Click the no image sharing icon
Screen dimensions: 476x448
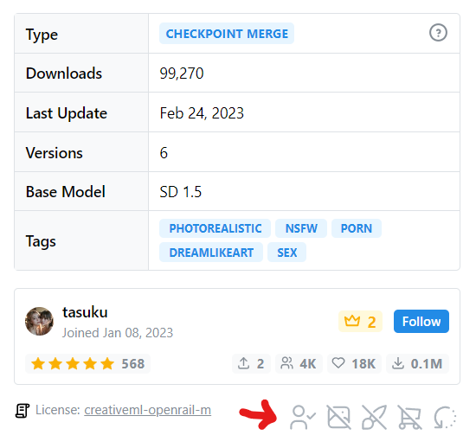click(x=339, y=418)
